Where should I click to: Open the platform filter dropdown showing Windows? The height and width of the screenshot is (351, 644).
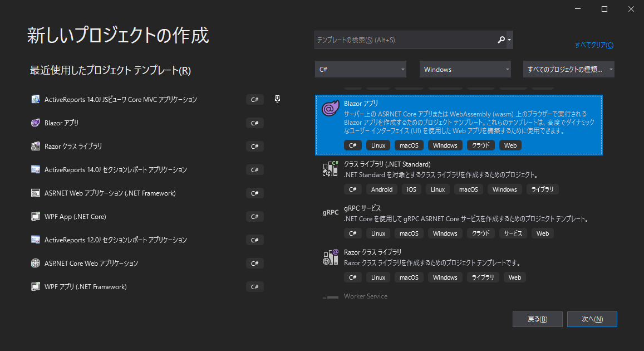[465, 69]
